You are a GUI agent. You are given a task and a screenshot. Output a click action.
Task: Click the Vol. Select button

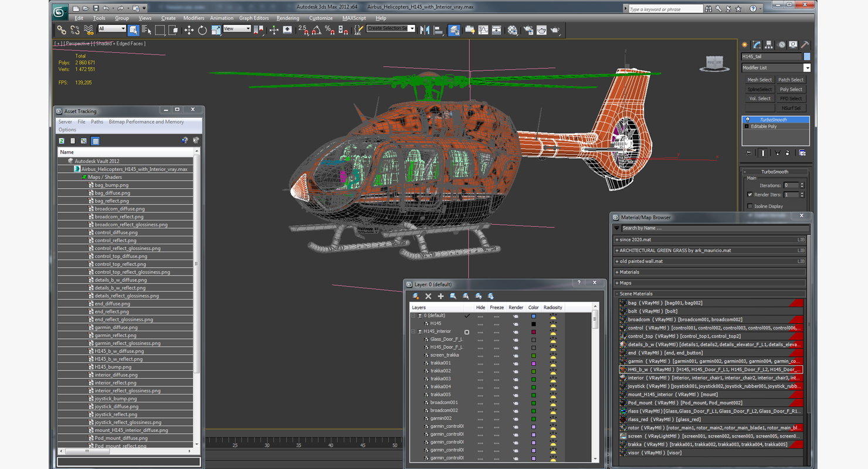[759, 98]
